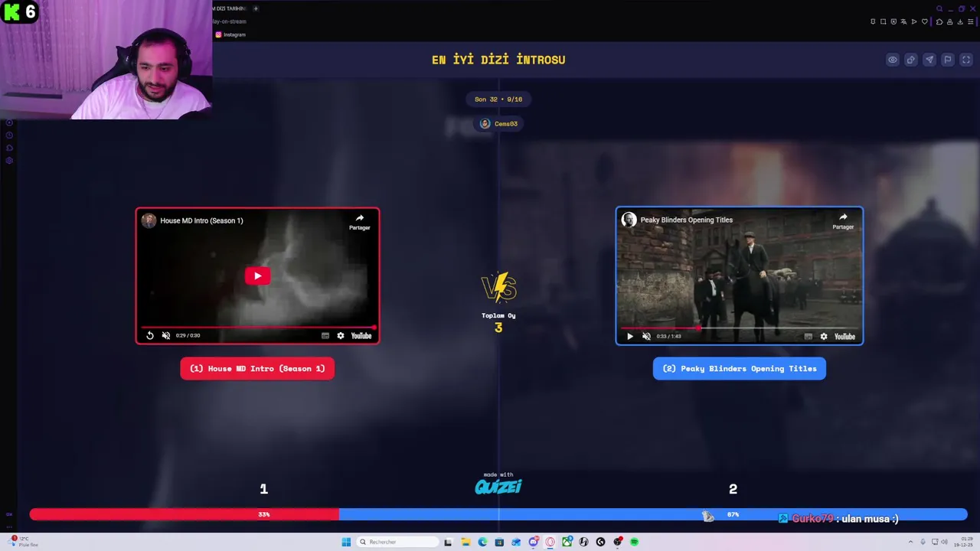This screenshot has width=980, height=551.
Task: Click the paper plane share icon
Action: [x=929, y=60]
